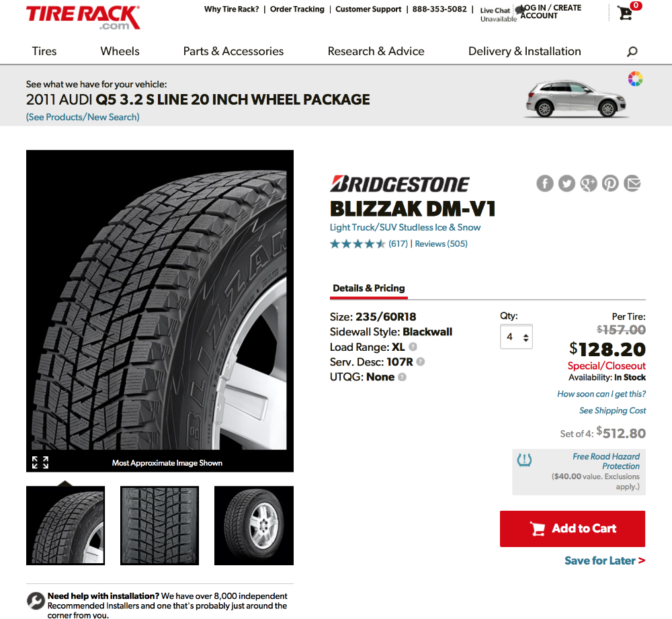Open the color wheel selector
The image size is (672, 619).
pos(635,79)
